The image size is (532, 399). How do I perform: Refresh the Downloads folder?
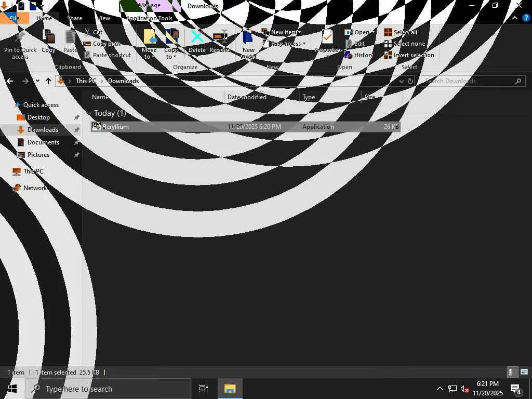[x=410, y=81]
